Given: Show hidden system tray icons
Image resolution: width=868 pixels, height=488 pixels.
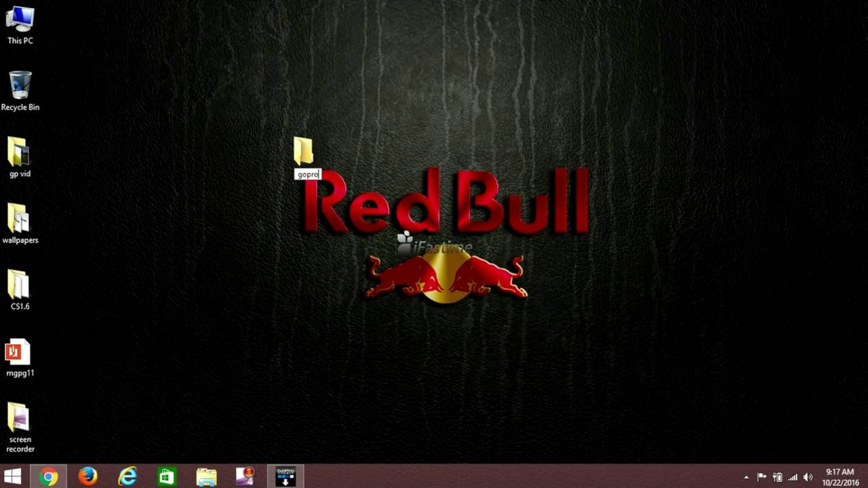Looking at the screenshot, I should tap(747, 477).
